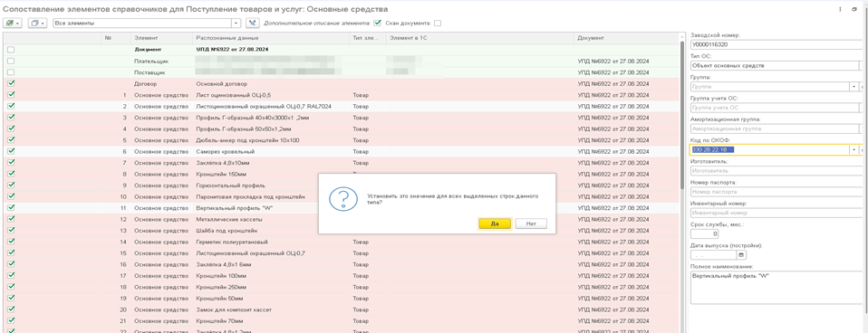Expand the Все элементы filter dropdown arrow
Viewport: 868px width, 333px height.
pyautogui.click(x=236, y=24)
